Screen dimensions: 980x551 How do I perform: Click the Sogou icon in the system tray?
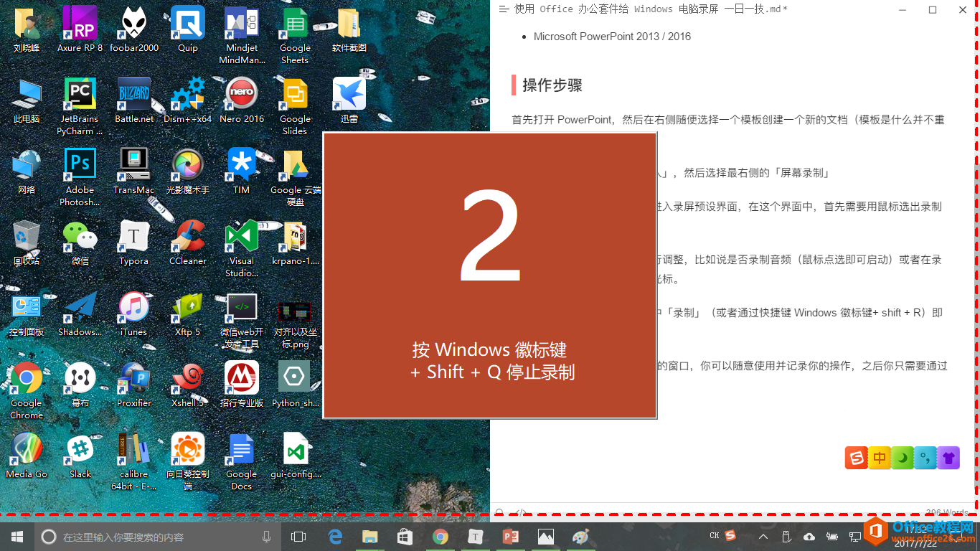[730, 535]
